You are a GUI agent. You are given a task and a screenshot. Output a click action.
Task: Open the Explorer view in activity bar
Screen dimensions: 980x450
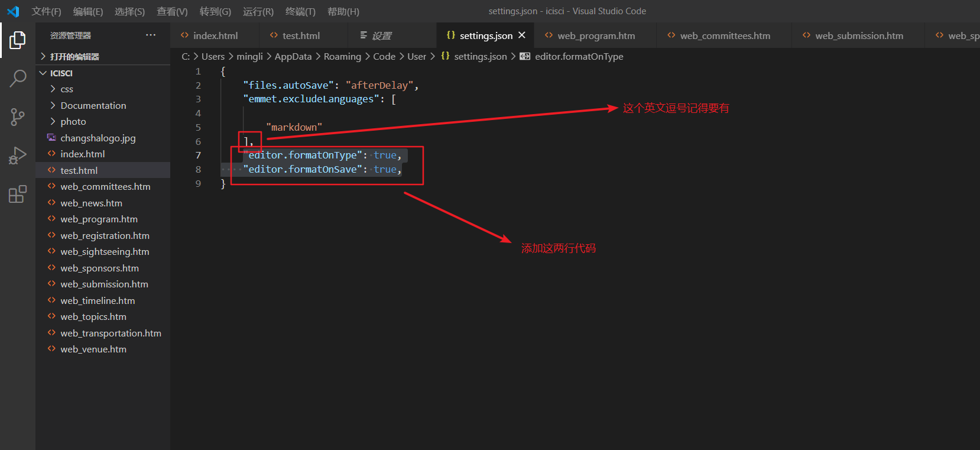pyautogui.click(x=18, y=40)
